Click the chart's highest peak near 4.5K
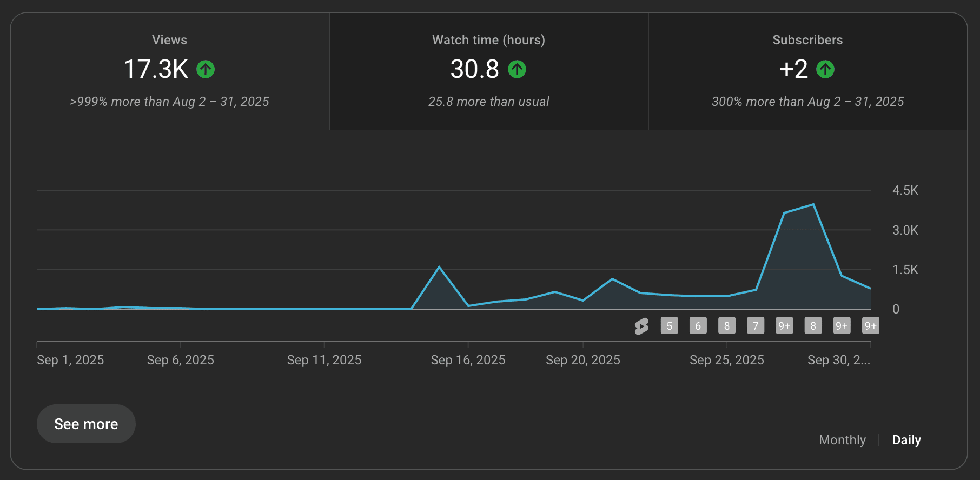The height and width of the screenshot is (480, 980). click(x=813, y=205)
